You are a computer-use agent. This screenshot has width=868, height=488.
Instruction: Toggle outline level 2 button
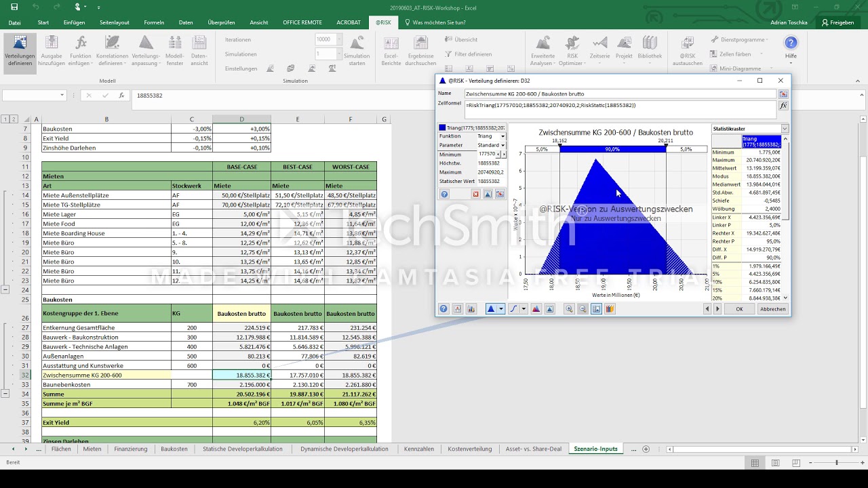coord(14,119)
